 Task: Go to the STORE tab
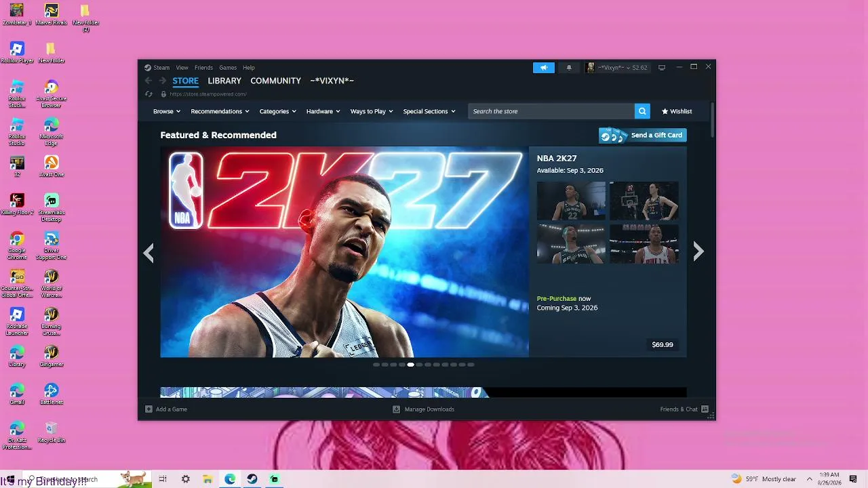click(185, 81)
